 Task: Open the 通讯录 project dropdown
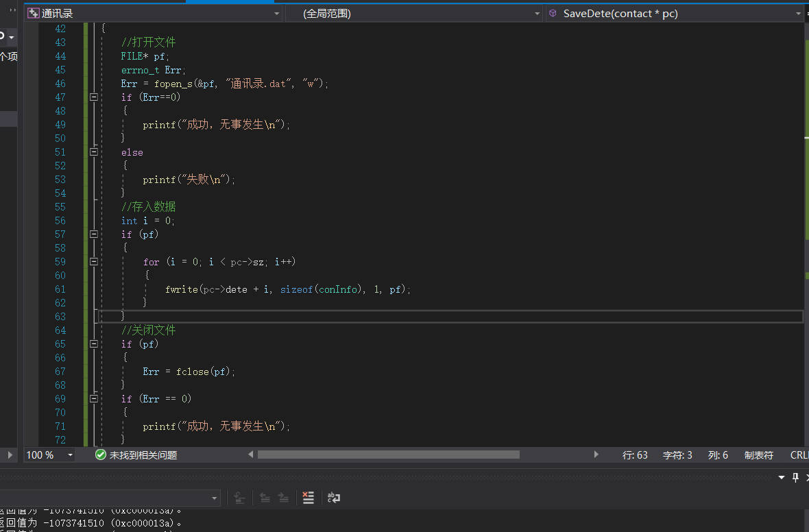(276, 13)
